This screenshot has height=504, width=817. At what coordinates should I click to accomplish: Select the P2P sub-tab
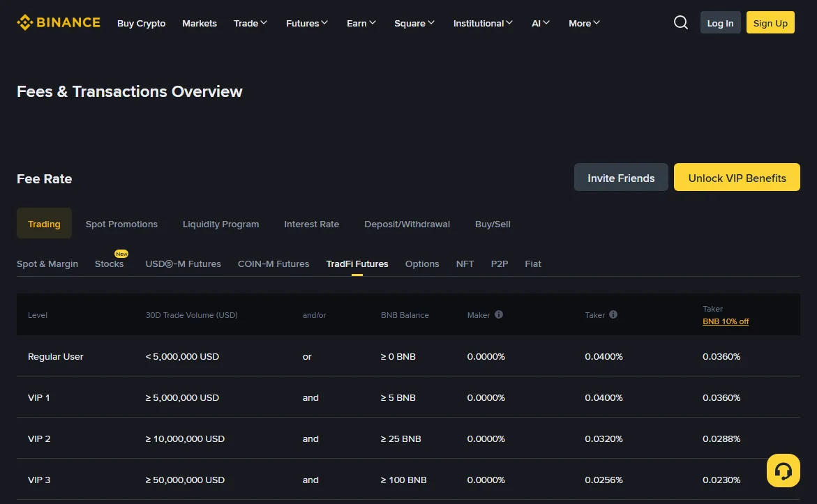[x=499, y=264]
